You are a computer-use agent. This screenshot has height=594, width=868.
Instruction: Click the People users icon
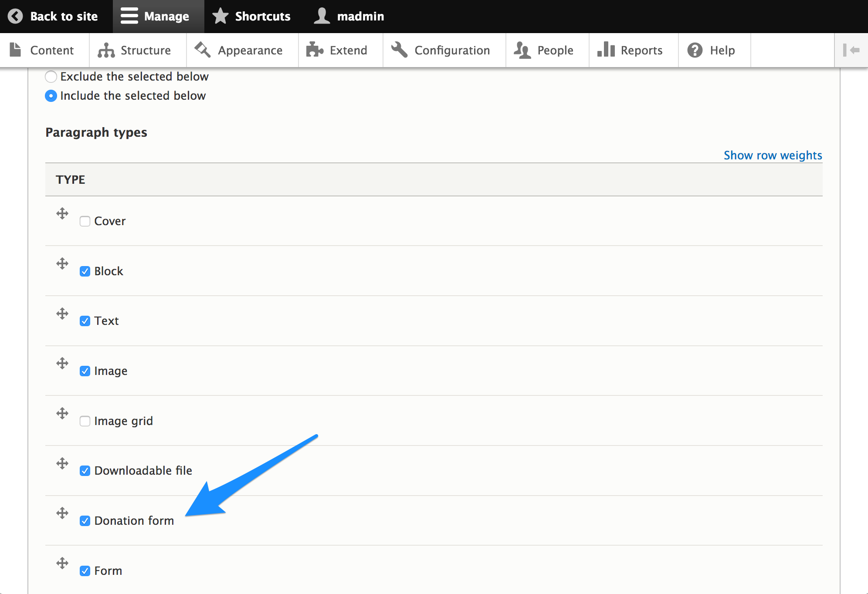(522, 50)
